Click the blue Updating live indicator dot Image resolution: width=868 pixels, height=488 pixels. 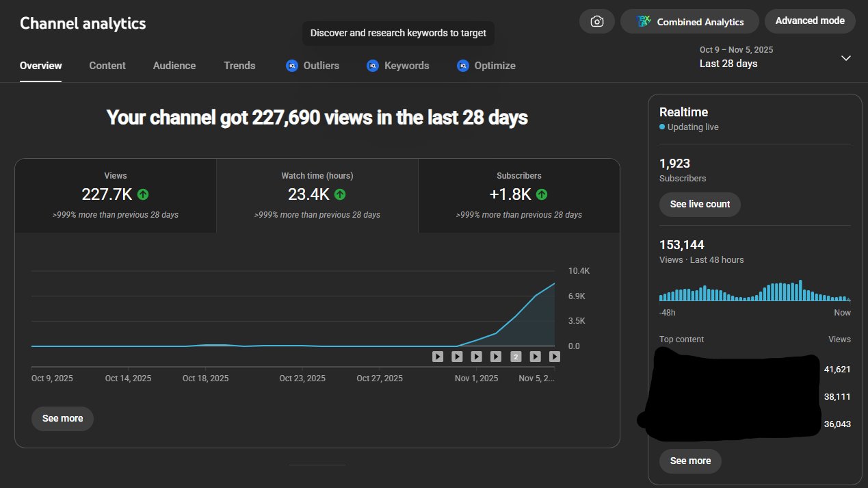(x=662, y=127)
